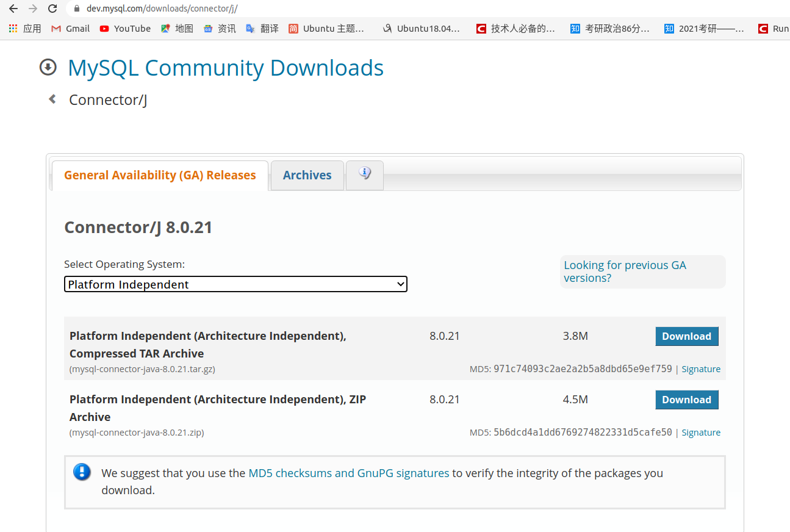Open the Ubuntu 主题 bookmark
790x532 pixels.
pos(326,29)
